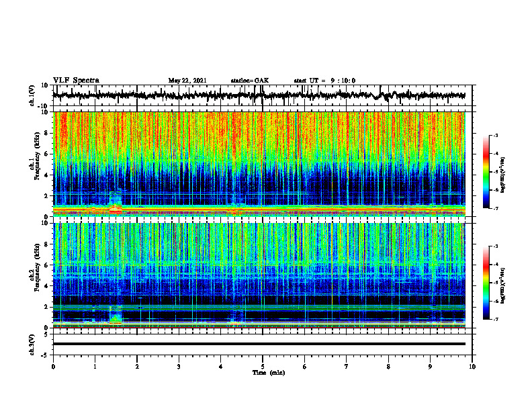Click the "ch.1(V)" waveform axis label
Viewport: 532px width, 411px height.
pos(32,95)
